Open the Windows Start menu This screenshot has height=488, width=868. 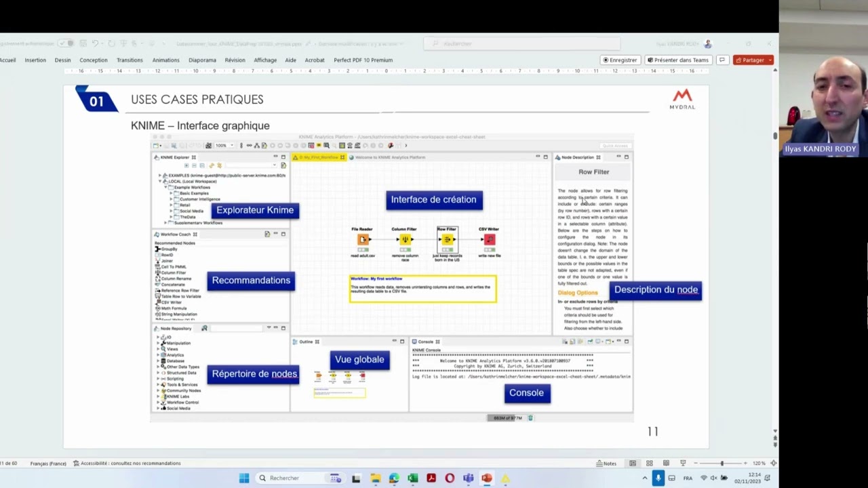pyautogui.click(x=244, y=478)
